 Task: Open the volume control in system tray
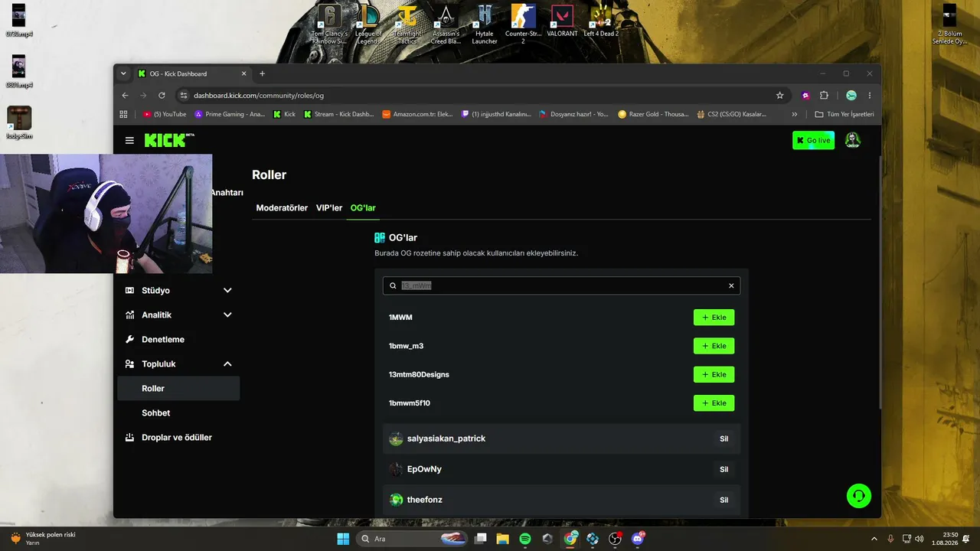click(x=920, y=539)
